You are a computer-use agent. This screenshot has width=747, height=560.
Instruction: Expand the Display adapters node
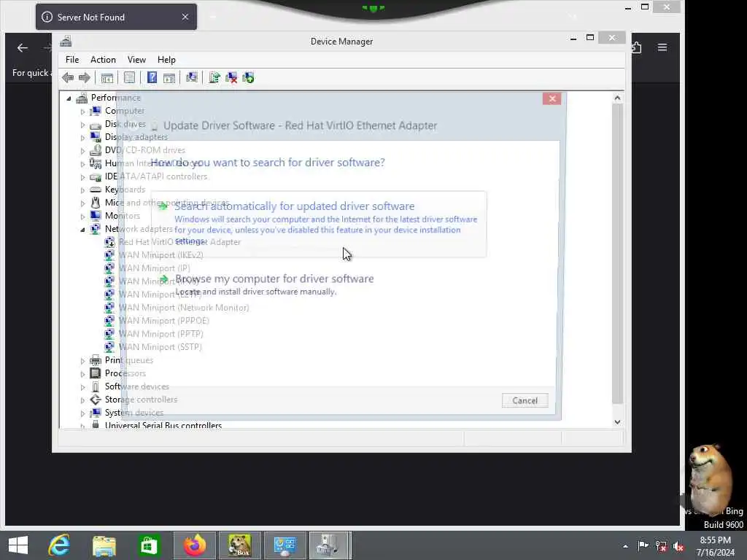pyautogui.click(x=83, y=138)
